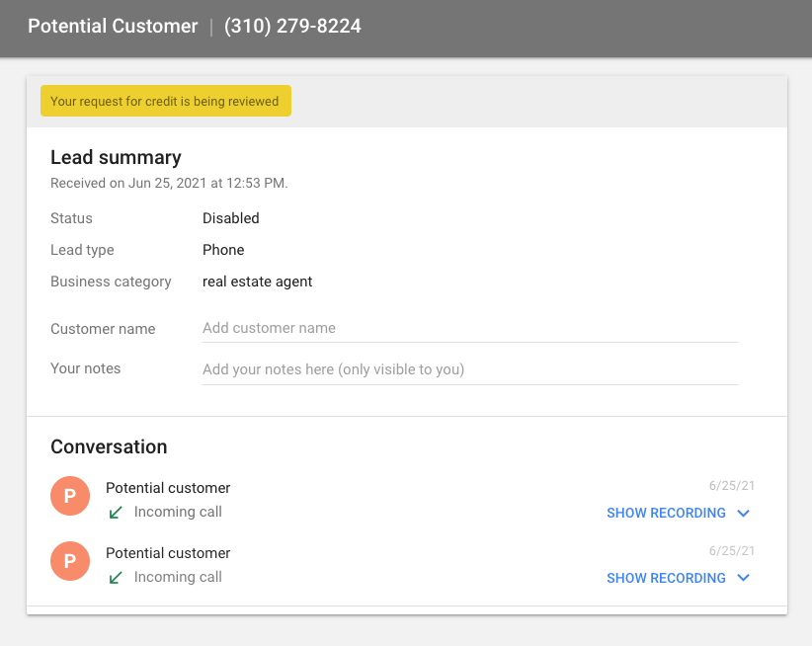This screenshot has width=812, height=646.
Task: Click the first conversation's orange P avatar
Action: 70,497
